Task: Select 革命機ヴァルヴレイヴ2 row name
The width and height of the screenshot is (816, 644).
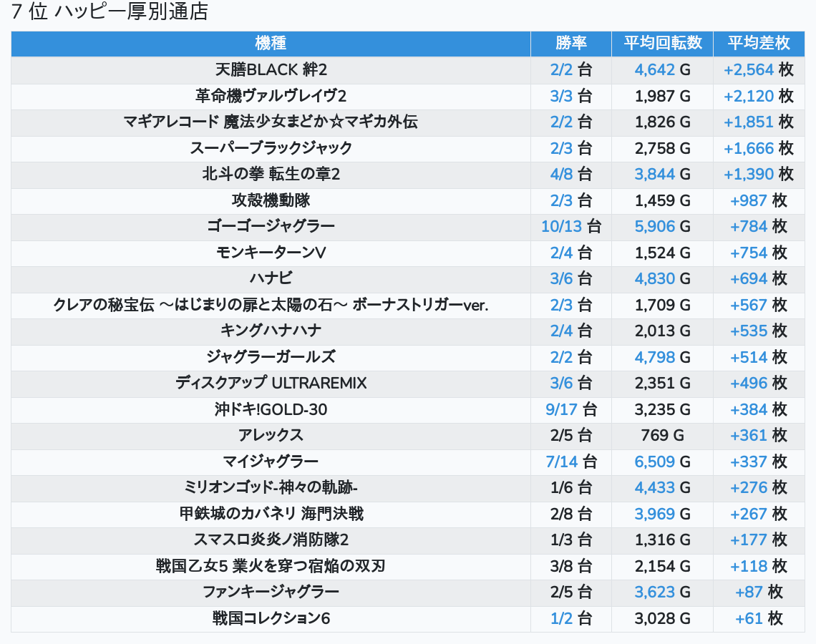Action: coord(271,96)
